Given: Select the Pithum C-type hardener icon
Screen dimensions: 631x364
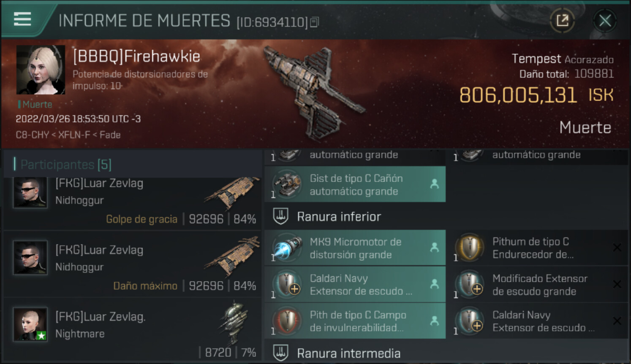Looking at the screenshot, I should click(x=470, y=247).
